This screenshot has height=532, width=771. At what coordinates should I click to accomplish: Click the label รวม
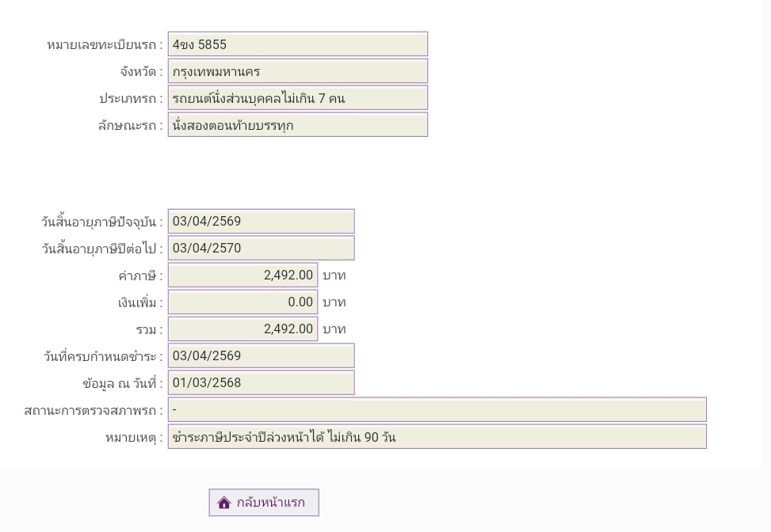150,329
